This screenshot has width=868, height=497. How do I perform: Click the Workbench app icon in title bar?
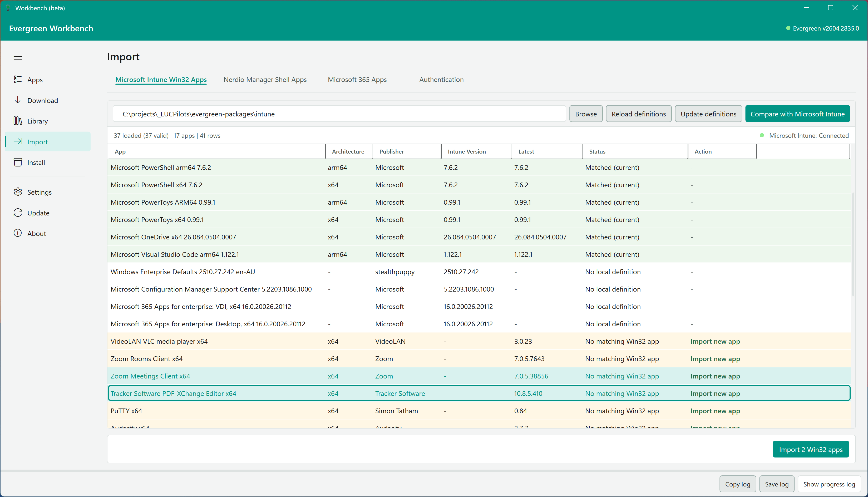coord(8,8)
